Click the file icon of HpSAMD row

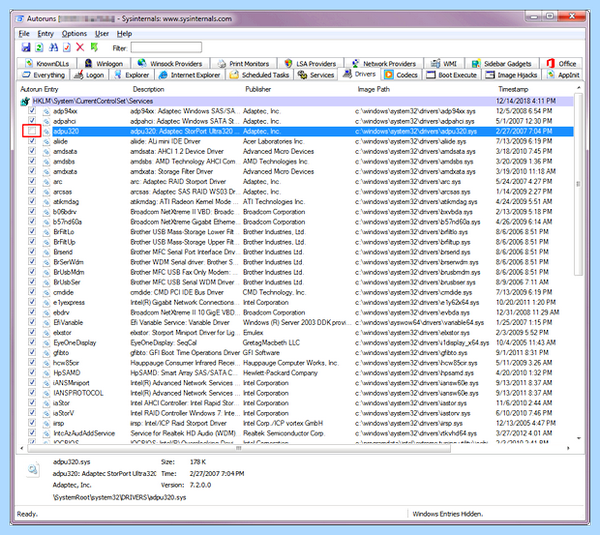pyautogui.click(x=46, y=373)
